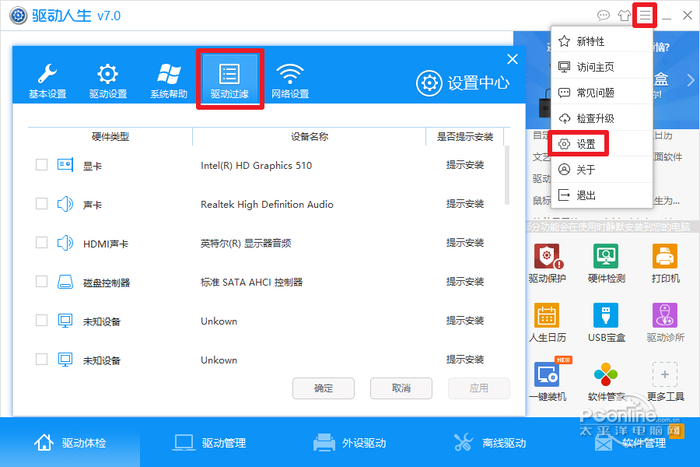Open the USB宝盒 tool
The height and width of the screenshot is (467, 700).
tap(606, 322)
